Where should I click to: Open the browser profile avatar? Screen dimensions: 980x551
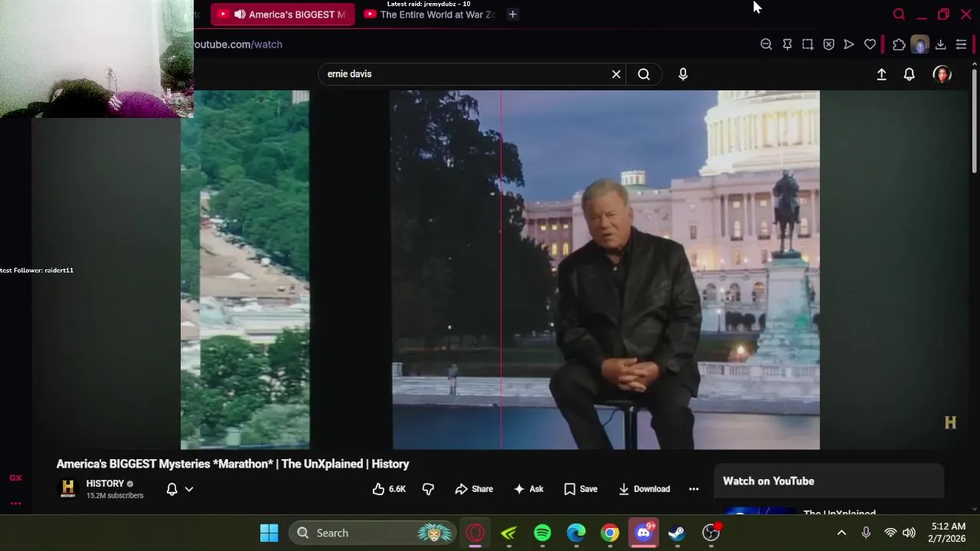tap(920, 44)
